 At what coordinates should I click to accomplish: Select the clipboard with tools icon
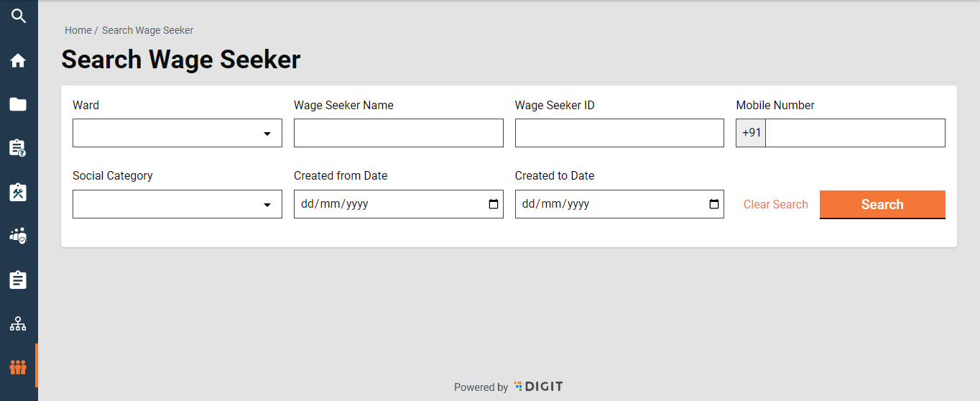(18, 192)
